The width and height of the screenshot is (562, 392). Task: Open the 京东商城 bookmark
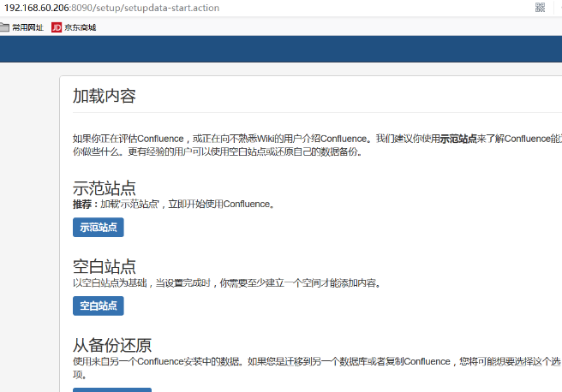pyautogui.click(x=74, y=27)
